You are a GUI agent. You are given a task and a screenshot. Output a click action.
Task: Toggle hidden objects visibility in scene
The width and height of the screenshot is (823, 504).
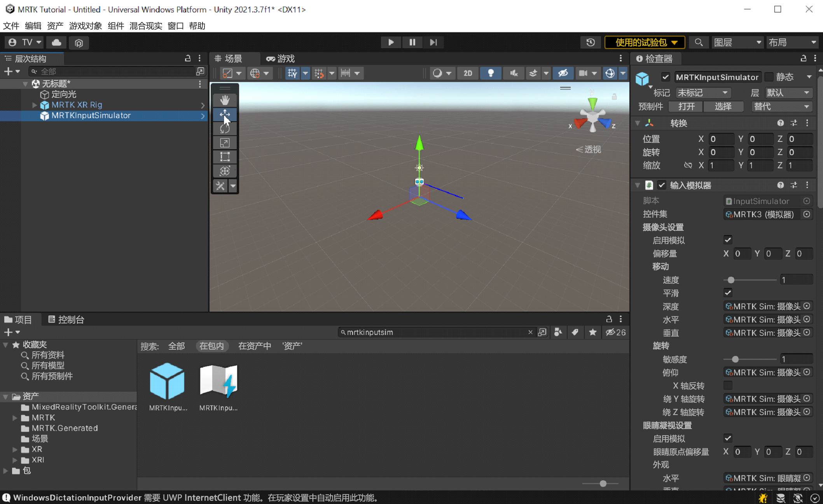563,73
